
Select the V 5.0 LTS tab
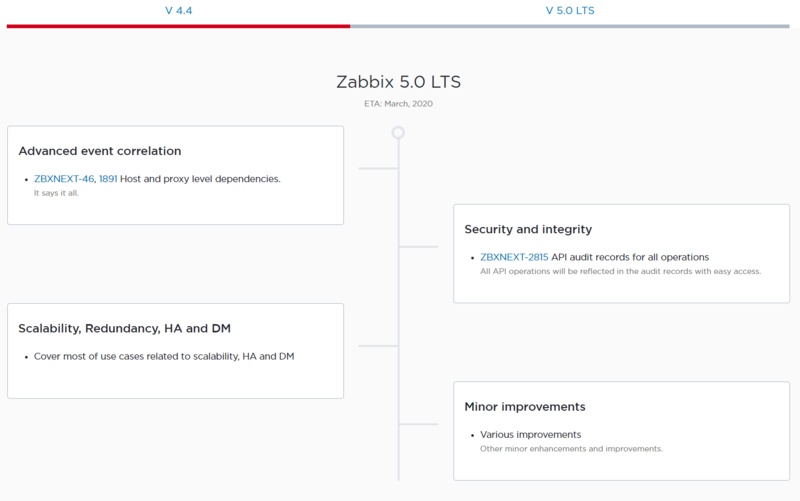(x=570, y=10)
